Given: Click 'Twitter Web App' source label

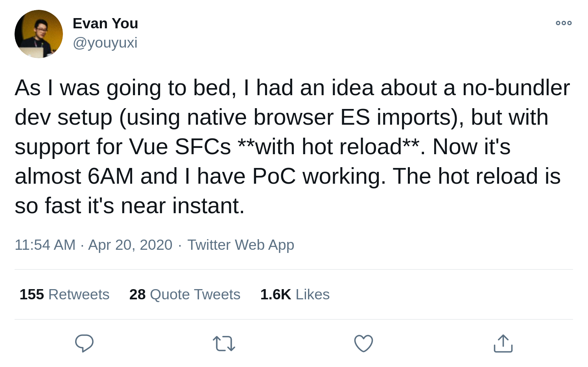Looking at the screenshot, I should tap(241, 244).
